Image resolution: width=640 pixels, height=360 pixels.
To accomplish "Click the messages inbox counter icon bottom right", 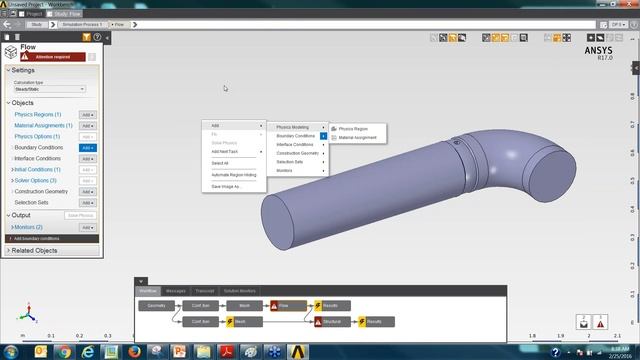I will [x=584, y=322].
